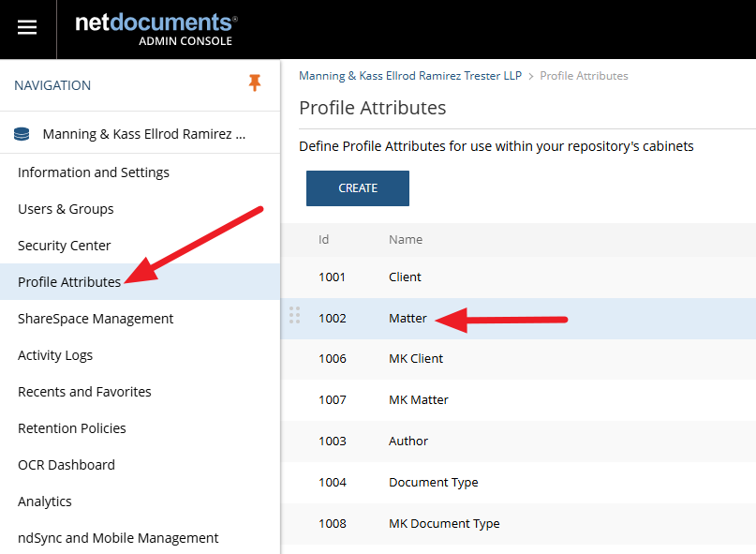Go to Users & Groups
This screenshot has width=756, height=554.
pos(66,209)
